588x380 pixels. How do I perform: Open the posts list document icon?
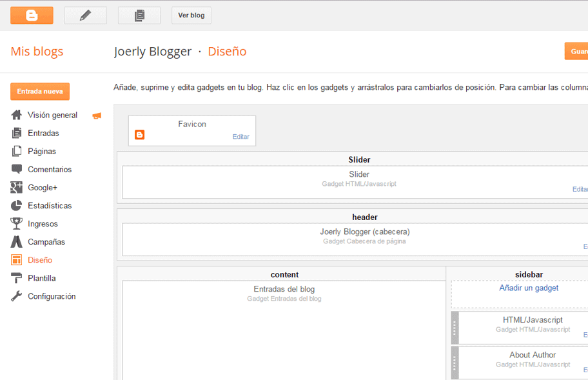click(139, 15)
